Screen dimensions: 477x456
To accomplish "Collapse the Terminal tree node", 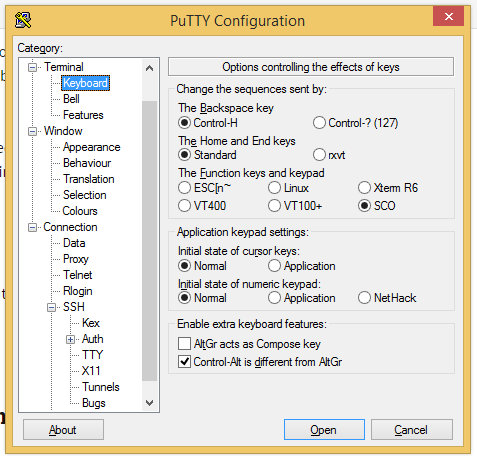I will (x=32, y=67).
